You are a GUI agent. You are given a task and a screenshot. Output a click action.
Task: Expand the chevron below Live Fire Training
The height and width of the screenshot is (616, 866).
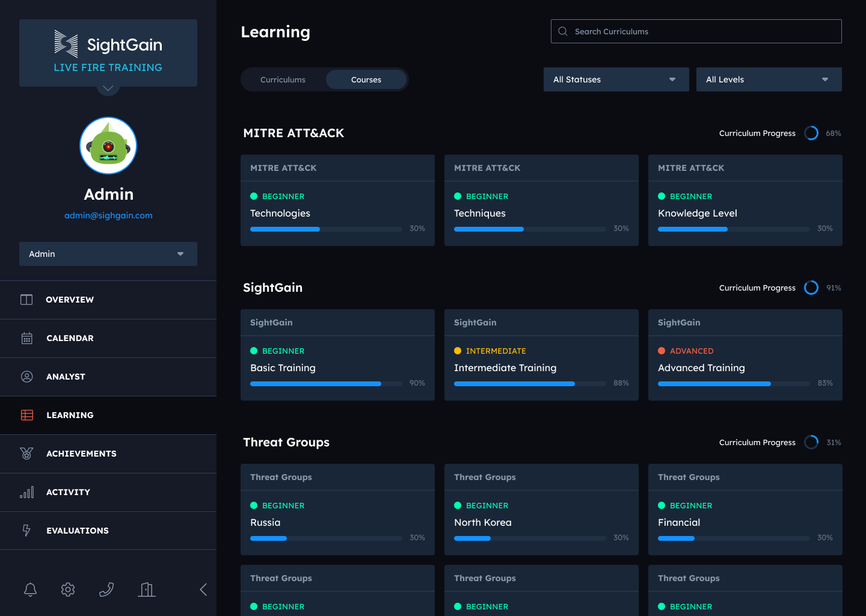[x=108, y=88]
